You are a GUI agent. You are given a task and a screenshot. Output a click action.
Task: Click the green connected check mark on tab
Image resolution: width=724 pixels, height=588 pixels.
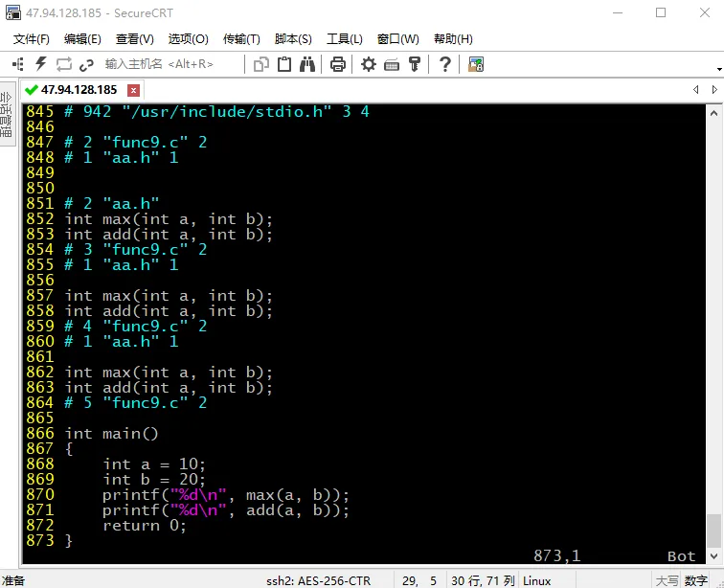click(32, 90)
